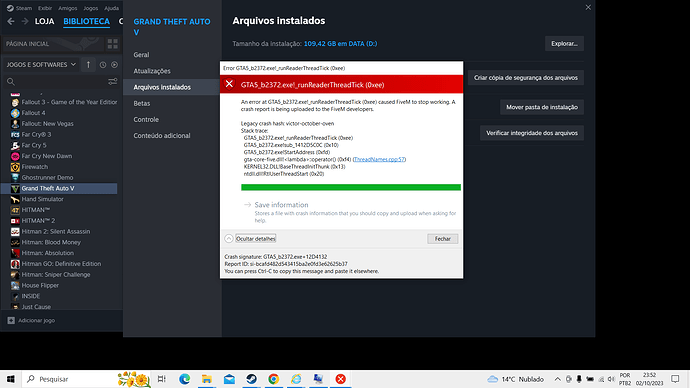Click the Ocultar detalhes button
Screen dimensions: 690x388
pyautogui.click(x=256, y=238)
